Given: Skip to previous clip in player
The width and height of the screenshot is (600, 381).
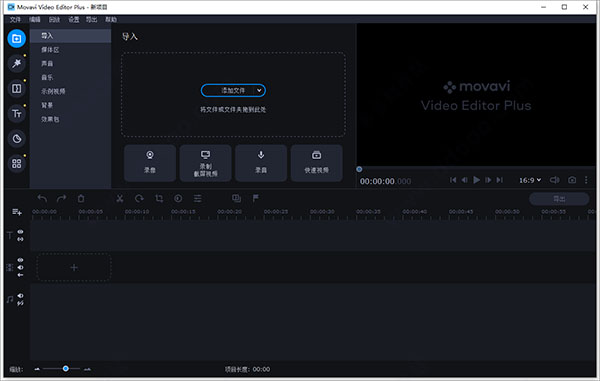Looking at the screenshot, I should 453,180.
